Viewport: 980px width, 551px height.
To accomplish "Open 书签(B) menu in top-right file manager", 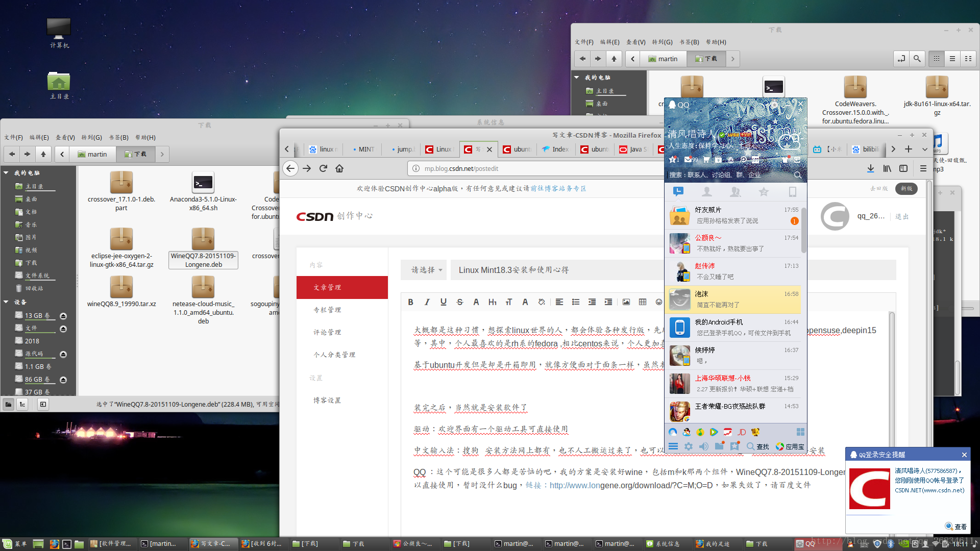I will pos(689,42).
